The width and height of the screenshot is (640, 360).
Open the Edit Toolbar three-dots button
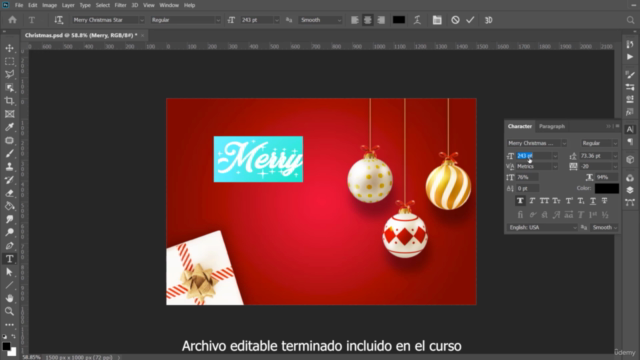point(9,325)
